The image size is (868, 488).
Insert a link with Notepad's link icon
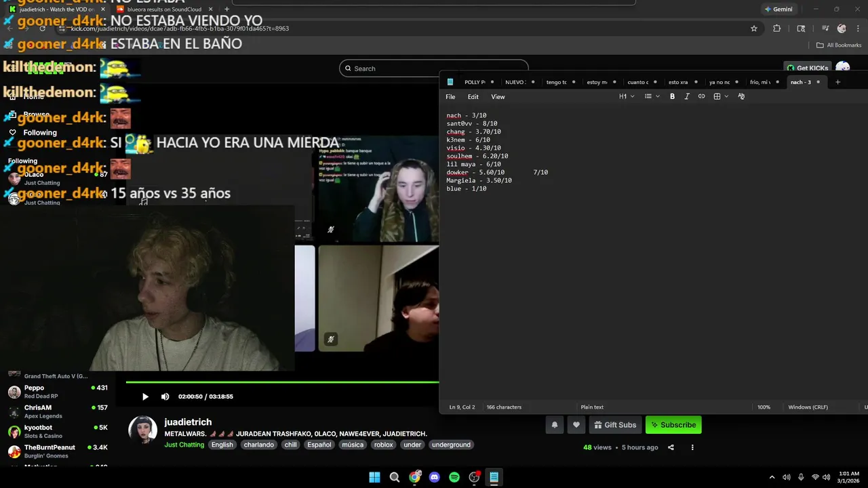coord(701,96)
